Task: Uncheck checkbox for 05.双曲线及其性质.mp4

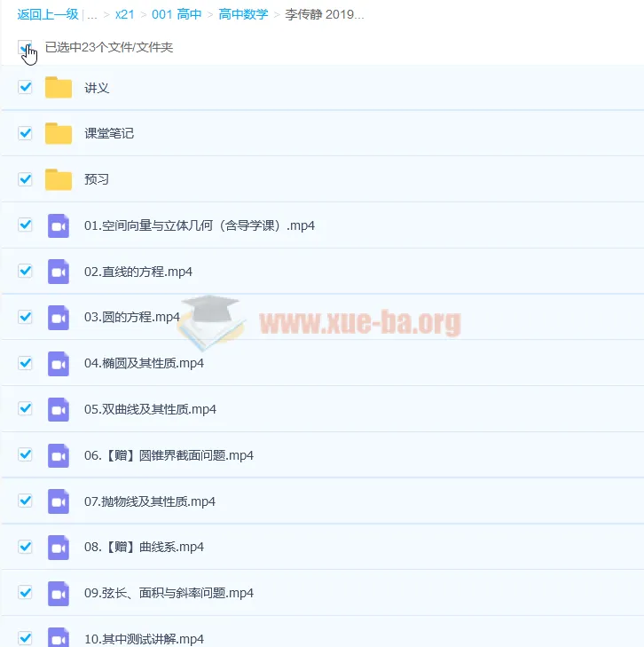Action: click(x=25, y=408)
